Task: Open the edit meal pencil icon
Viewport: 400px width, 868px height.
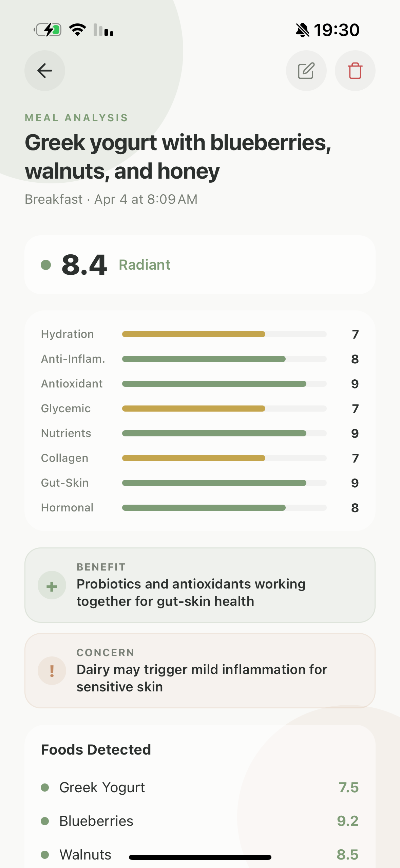Action: pyautogui.click(x=306, y=71)
